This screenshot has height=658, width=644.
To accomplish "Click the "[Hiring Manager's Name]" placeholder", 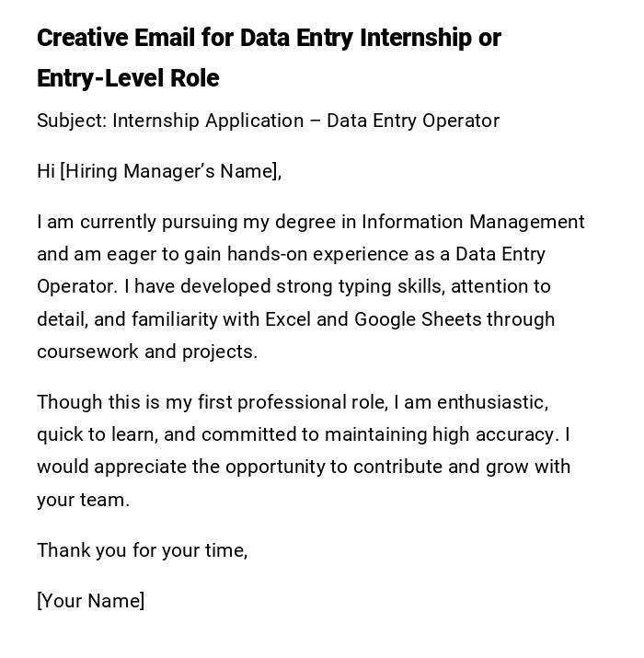I will pyautogui.click(x=170, y=171).
